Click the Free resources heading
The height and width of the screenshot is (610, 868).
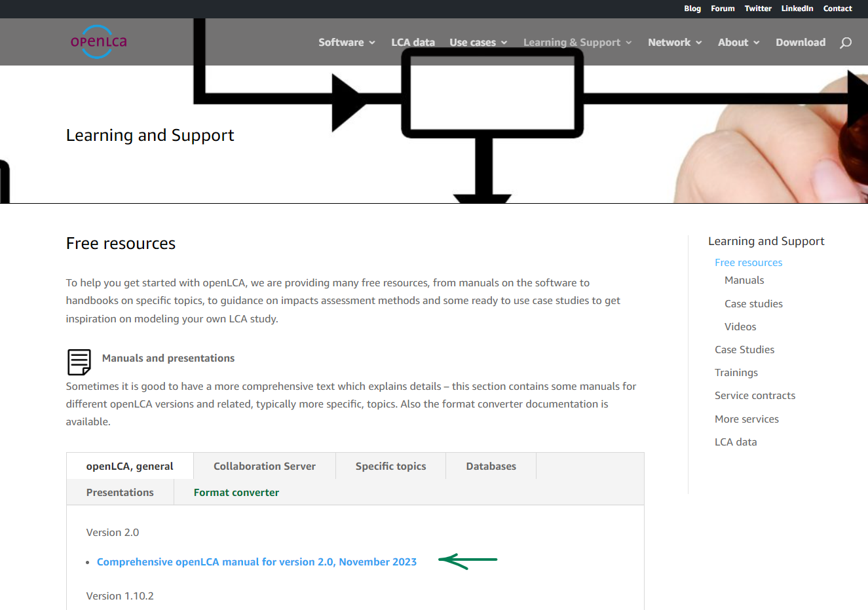click(121, 243)
